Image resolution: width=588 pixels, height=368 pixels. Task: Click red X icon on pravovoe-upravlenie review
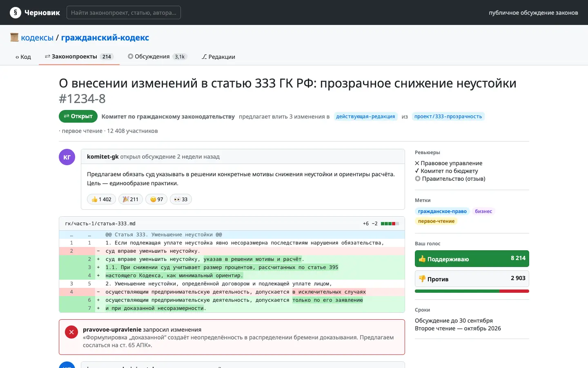point(71,332)
